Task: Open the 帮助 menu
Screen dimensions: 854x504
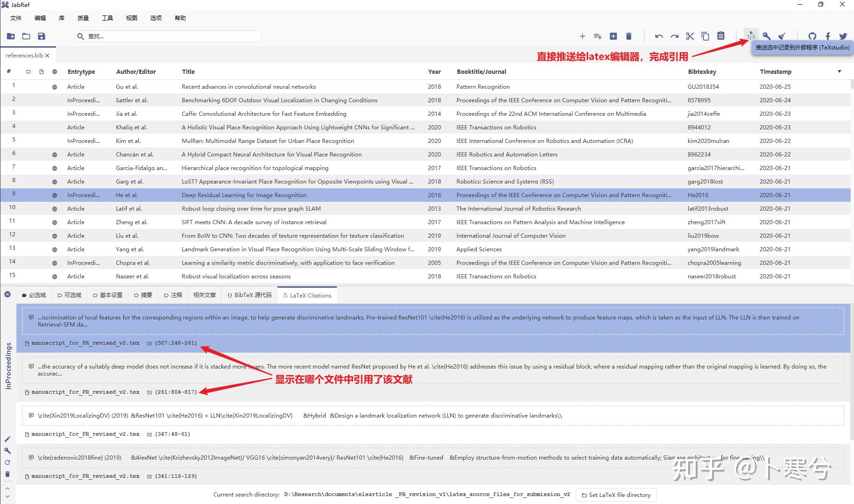Action: (x=180, y=18)
